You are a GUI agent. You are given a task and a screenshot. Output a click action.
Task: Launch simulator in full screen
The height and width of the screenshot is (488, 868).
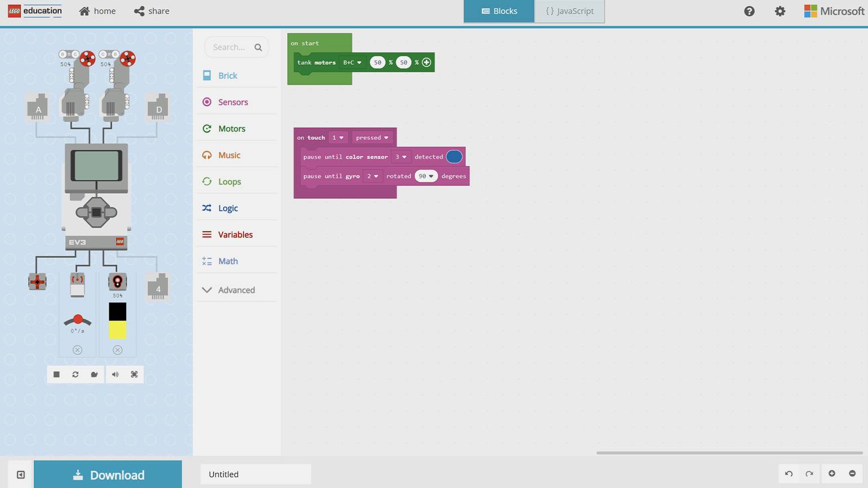[134, 374]
